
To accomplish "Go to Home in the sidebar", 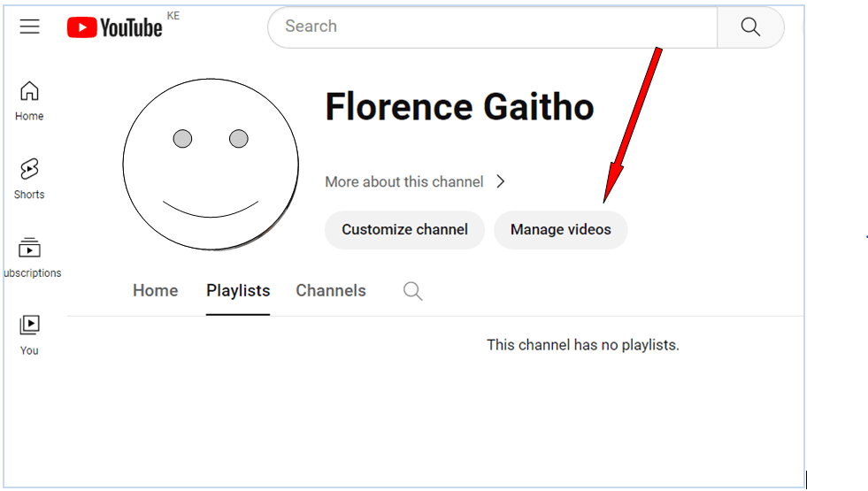I will tap(29, 102).
